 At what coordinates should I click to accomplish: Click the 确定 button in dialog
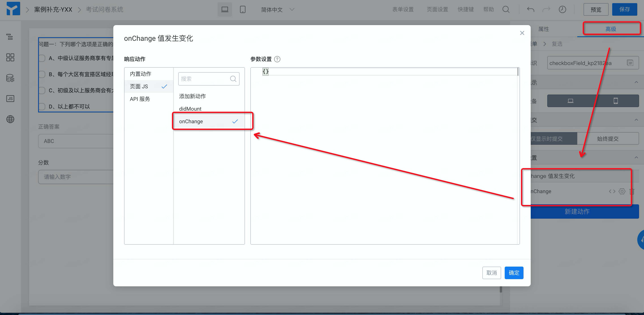coord(514,273)
